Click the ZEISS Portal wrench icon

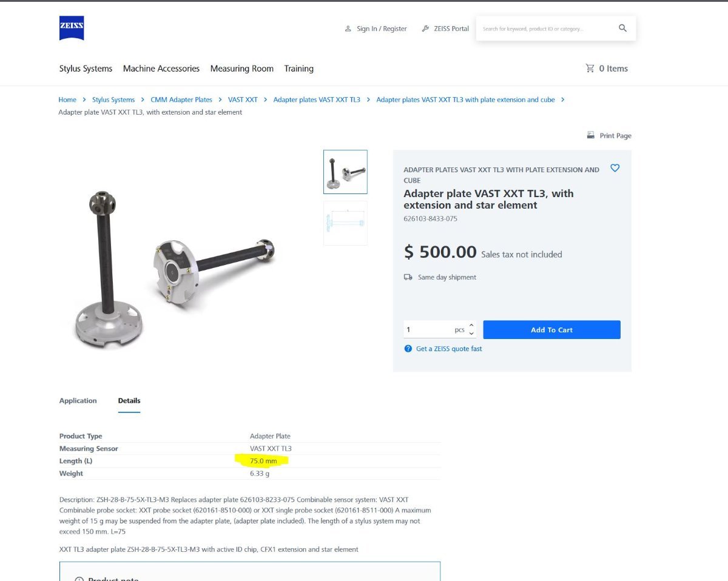click(425, 29)
